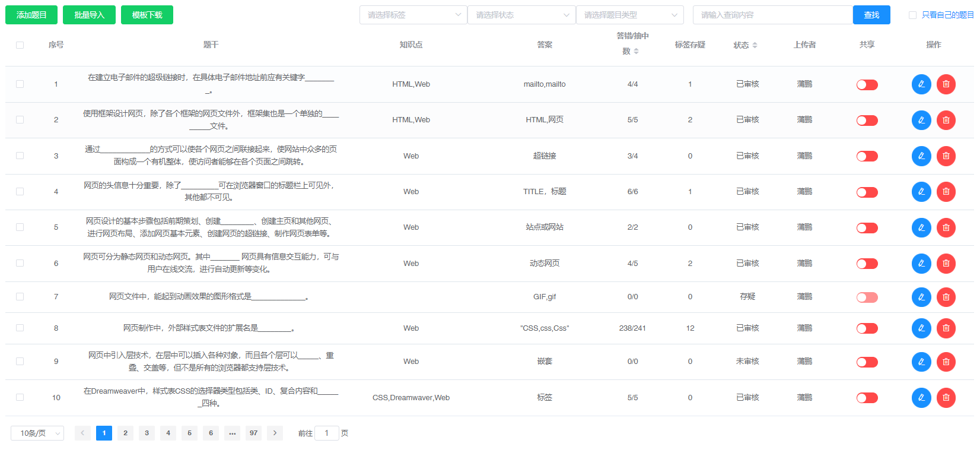Delete question number 2 using trash icon
This screenshot has width=980, height=456.
tap(946, 120)
